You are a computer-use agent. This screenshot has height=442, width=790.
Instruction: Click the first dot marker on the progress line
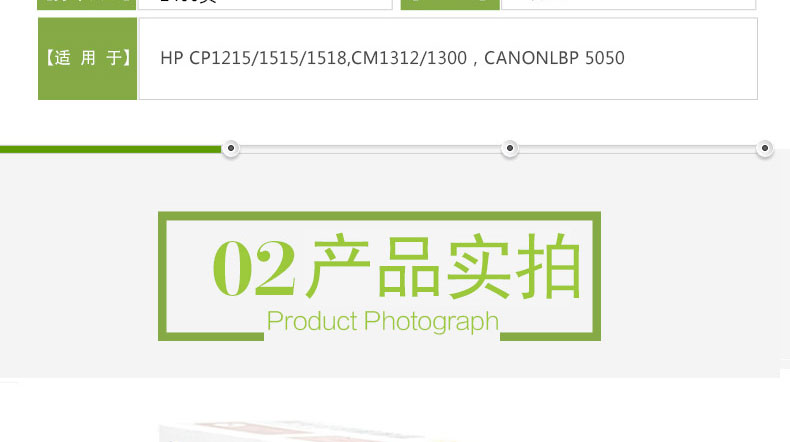[x=231, y=148]
